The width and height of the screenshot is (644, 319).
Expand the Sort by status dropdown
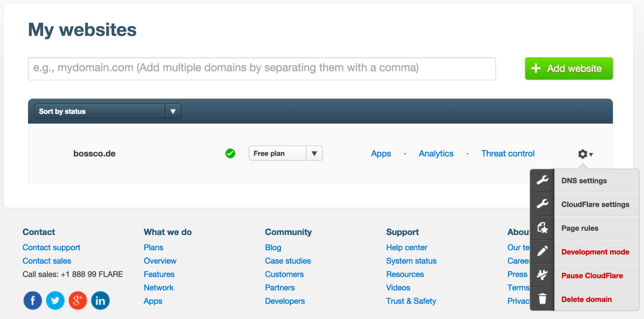click(173, 111)
